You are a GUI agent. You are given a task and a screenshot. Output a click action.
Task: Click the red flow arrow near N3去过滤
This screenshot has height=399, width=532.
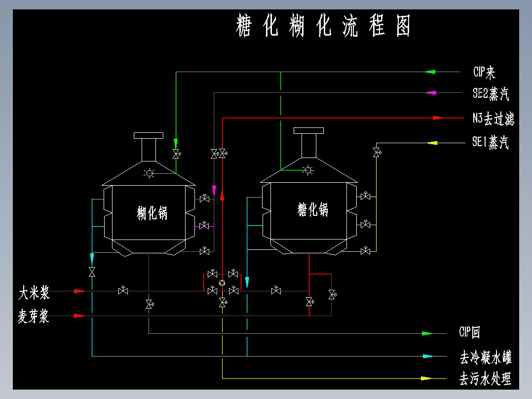[438, 118]
